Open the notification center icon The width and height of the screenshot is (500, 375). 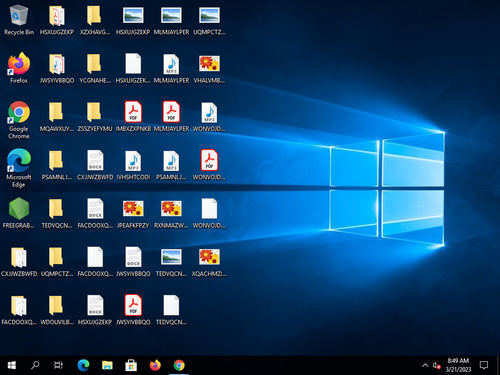[484, 365]
